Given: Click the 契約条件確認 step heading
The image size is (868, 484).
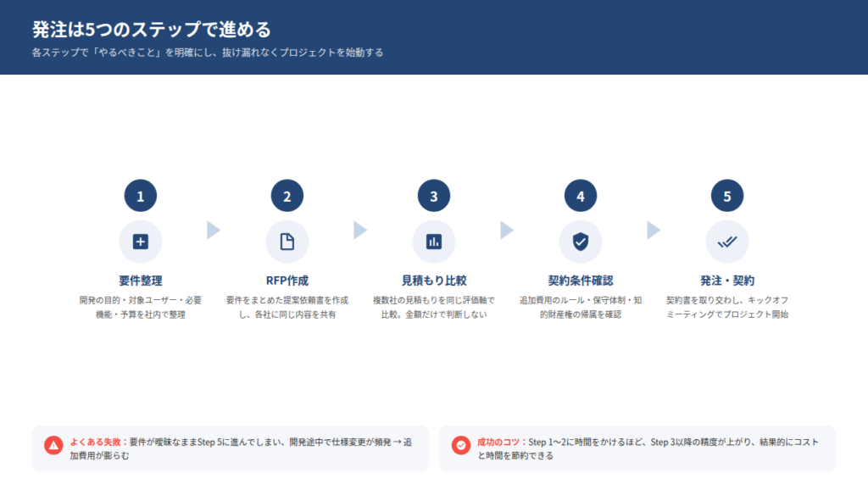Looking at the screenshot, I should (581, 281).
